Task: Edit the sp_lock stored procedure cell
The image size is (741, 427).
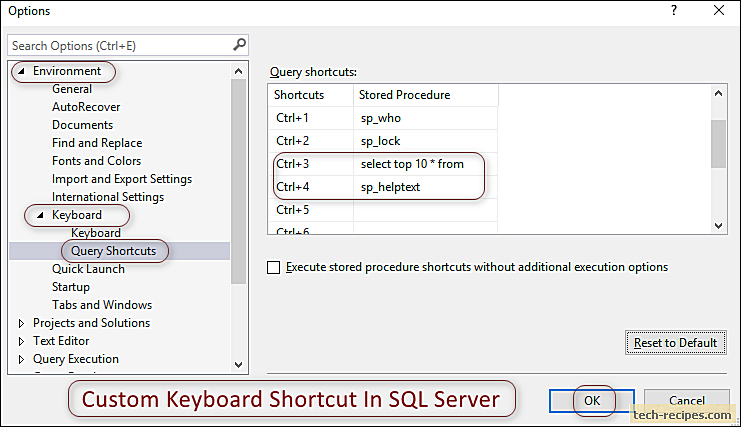Action: coord(425,141)
